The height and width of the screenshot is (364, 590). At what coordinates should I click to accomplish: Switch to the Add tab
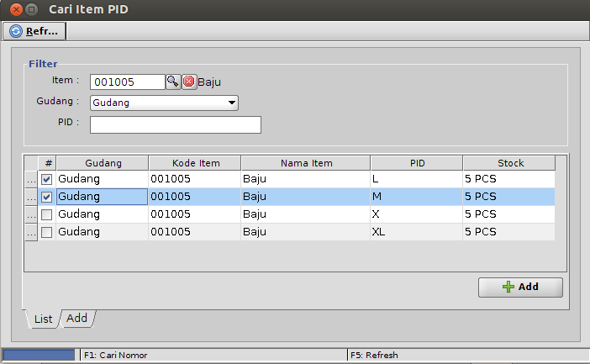76,318
